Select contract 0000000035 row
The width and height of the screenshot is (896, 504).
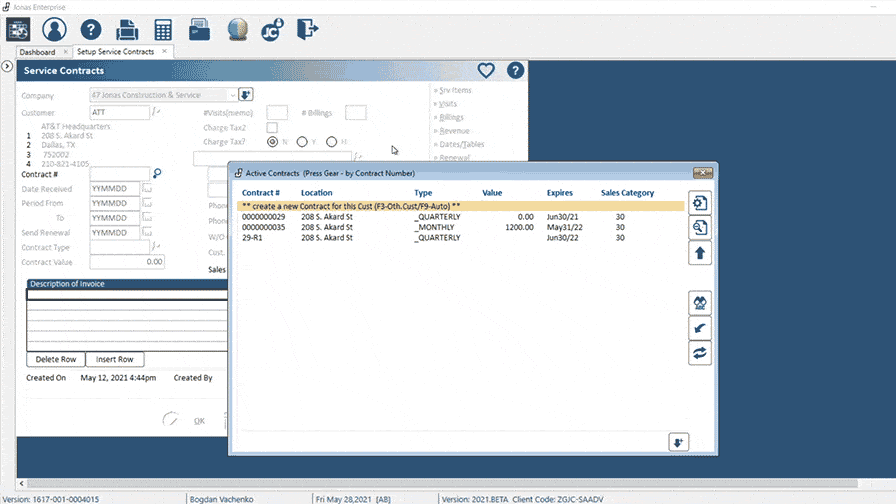tap(461, 227)
